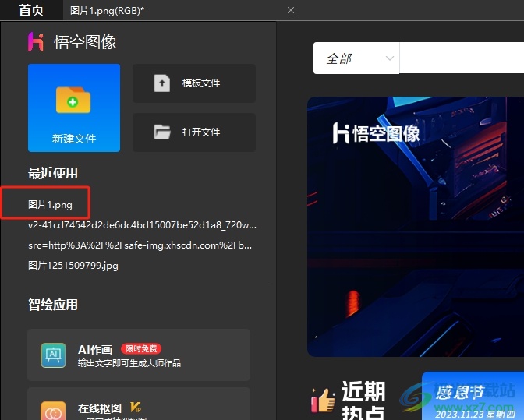Open the 感恩节 hot topic card

[x=473, y=396]
